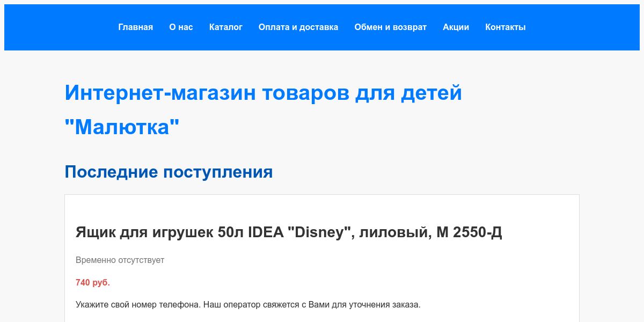The height and width of the screenshot is (322, 644).
Task: Open the Ящик для игрушек 50л IDEA product title
Action: tap(289, 232)
